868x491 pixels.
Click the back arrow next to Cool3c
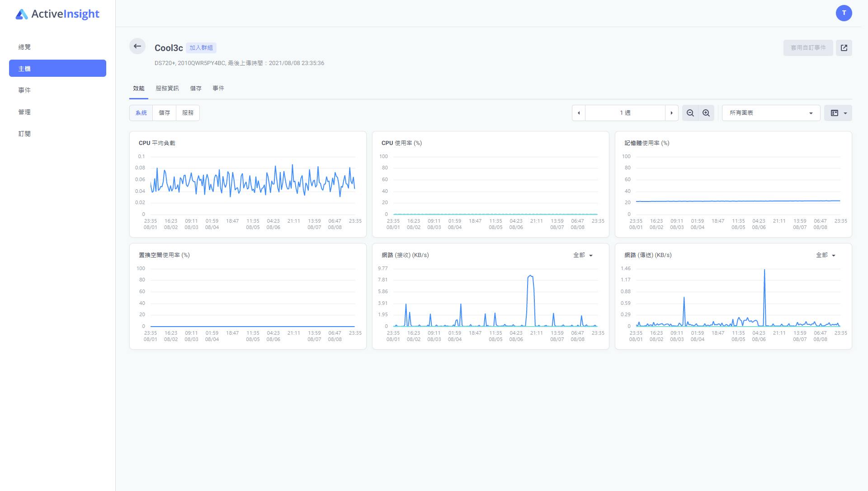pyautogui.click(x=137, y=46)
